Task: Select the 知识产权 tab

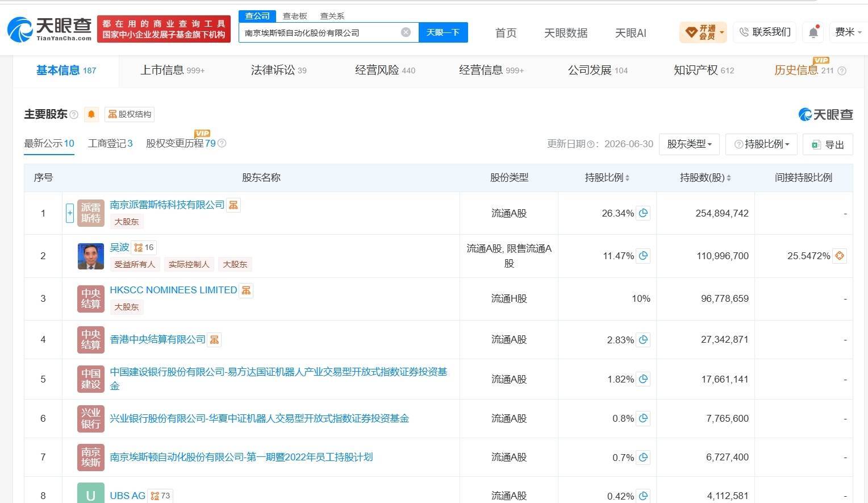Action: point(704,70)
